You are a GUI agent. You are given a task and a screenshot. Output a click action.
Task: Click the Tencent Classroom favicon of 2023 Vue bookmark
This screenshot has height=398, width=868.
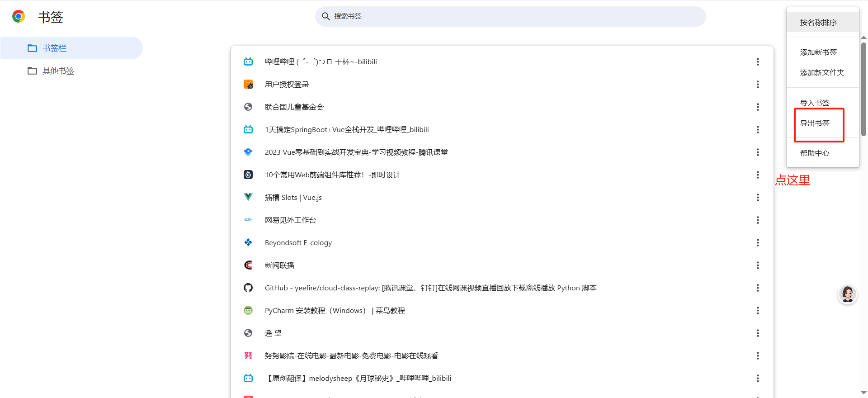click(248, 152)
